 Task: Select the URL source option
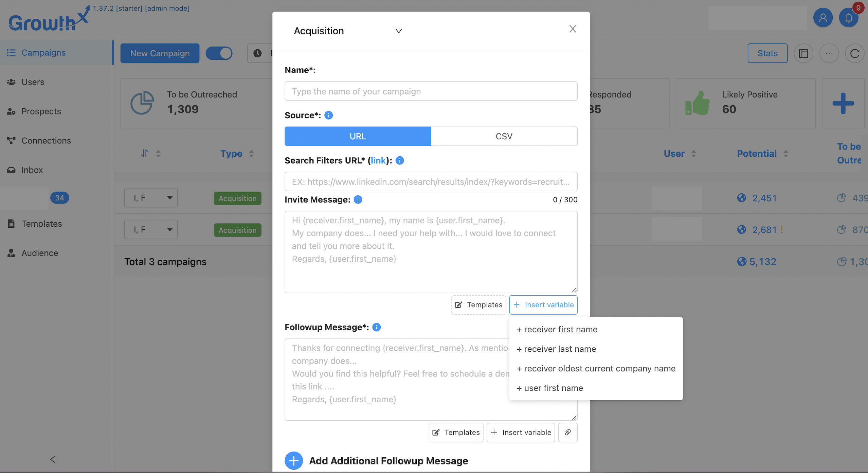pyautogui.click(x=358, y=136)
